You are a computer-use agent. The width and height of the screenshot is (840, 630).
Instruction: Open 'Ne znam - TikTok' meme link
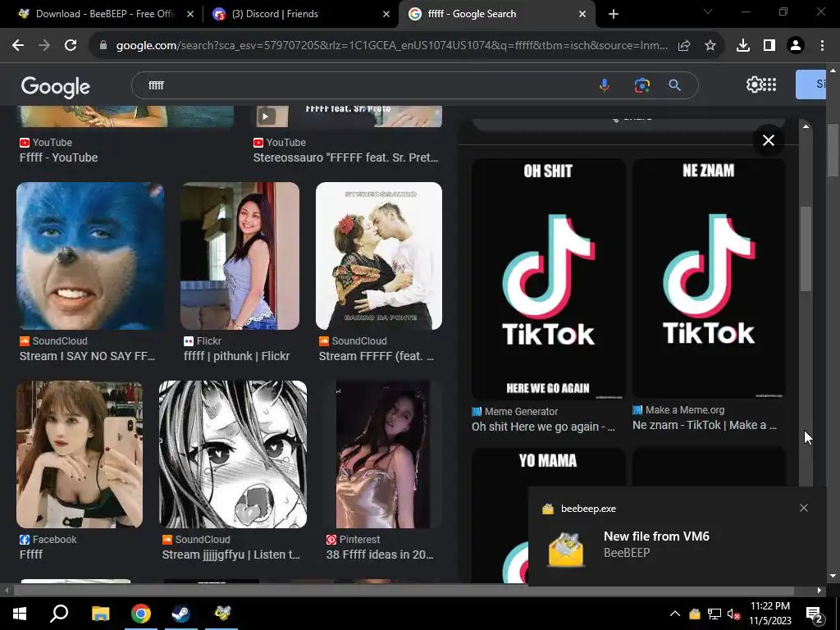point(705,426)
